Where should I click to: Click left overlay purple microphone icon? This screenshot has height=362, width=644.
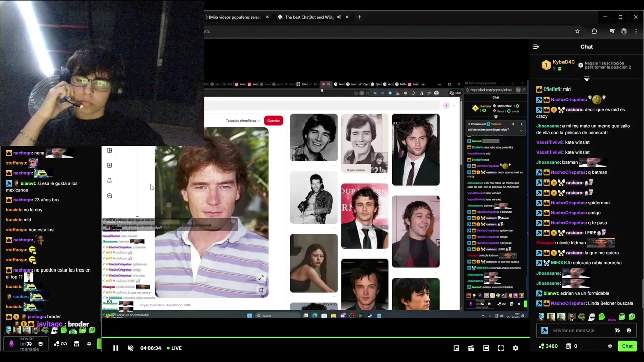click(x=11, y=344)
